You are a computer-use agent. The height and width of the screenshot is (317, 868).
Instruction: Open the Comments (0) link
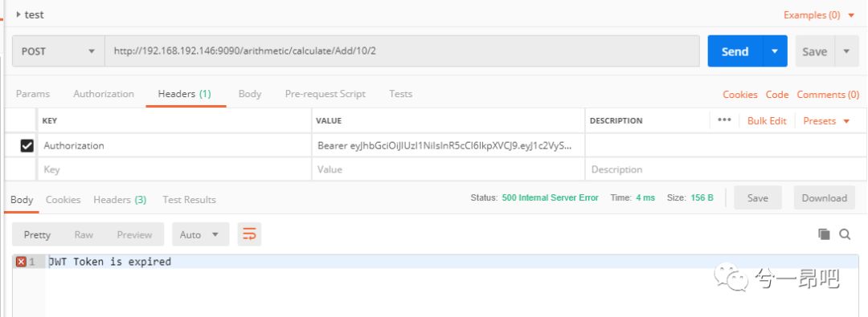click(x=828, y=95)
